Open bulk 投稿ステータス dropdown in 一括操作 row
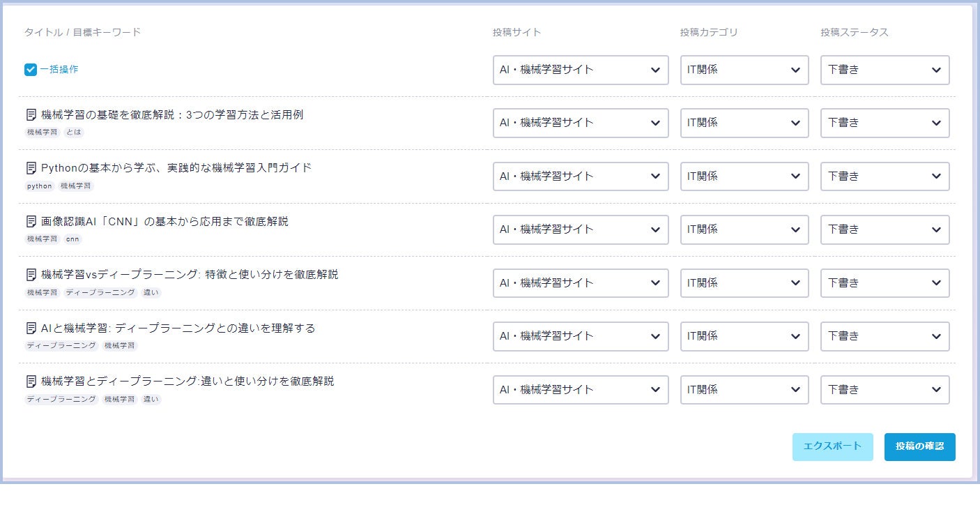Image resolution: width=980 pixels, height=521 pixels. point(885,70)
